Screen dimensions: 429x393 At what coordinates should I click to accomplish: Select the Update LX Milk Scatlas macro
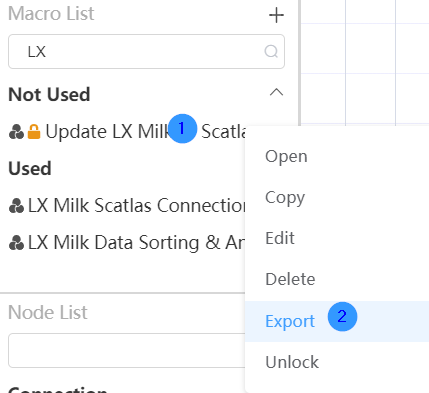click(x=127, y=132)
